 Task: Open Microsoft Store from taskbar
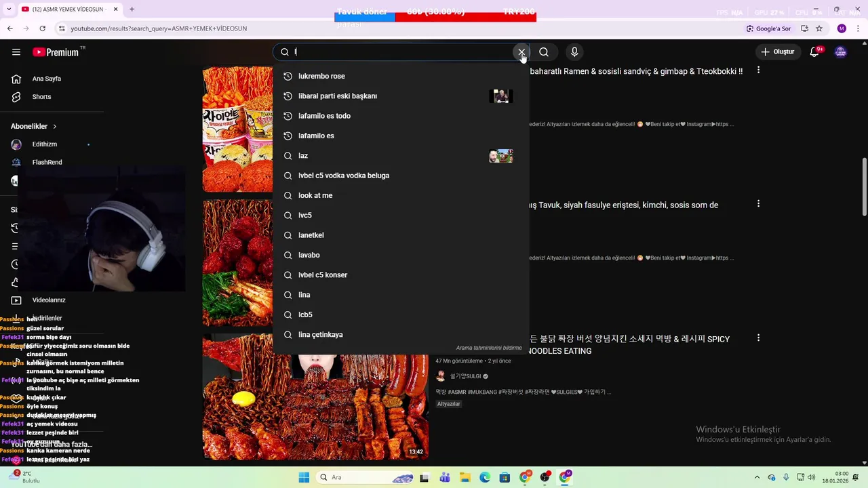click(x=505, y=477)
